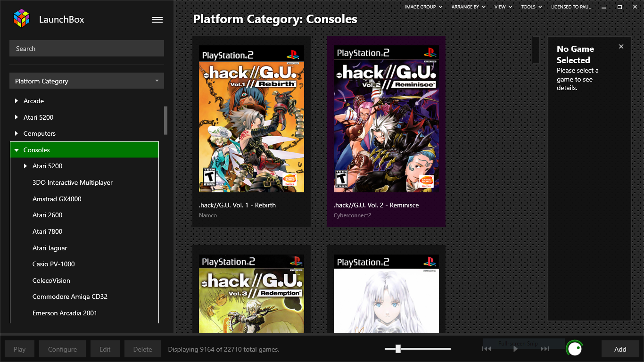The width and height of the screenshot is (644, 362).
Task: Expand Atari 5200 under Consoles
Action: (x=25, y=166)
